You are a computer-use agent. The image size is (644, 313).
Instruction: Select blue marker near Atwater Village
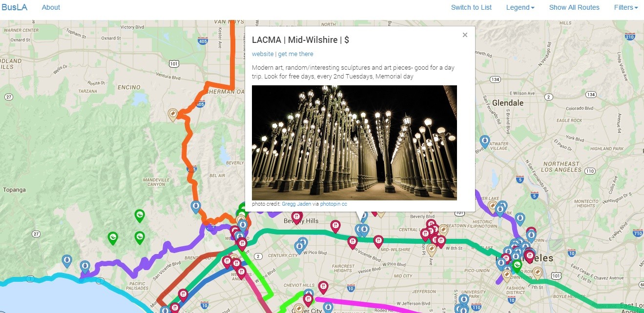coord(485,141)
